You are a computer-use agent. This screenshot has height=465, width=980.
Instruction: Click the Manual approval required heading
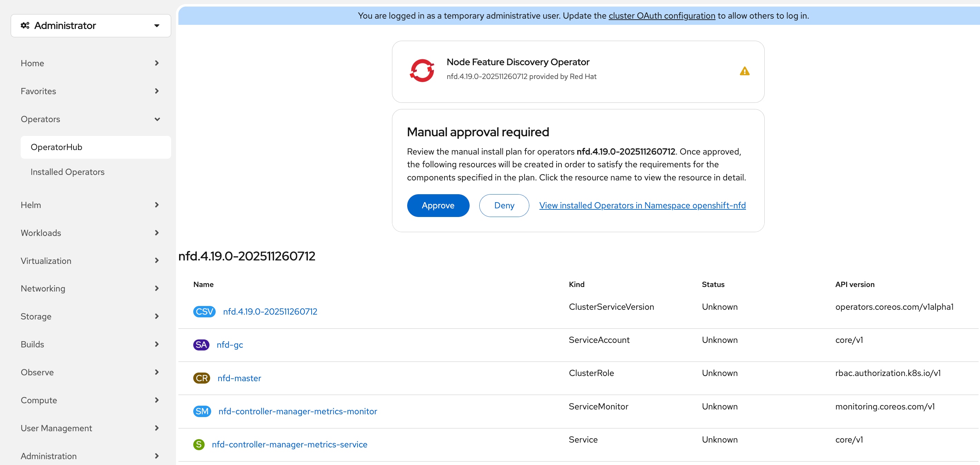pos(478,132)
